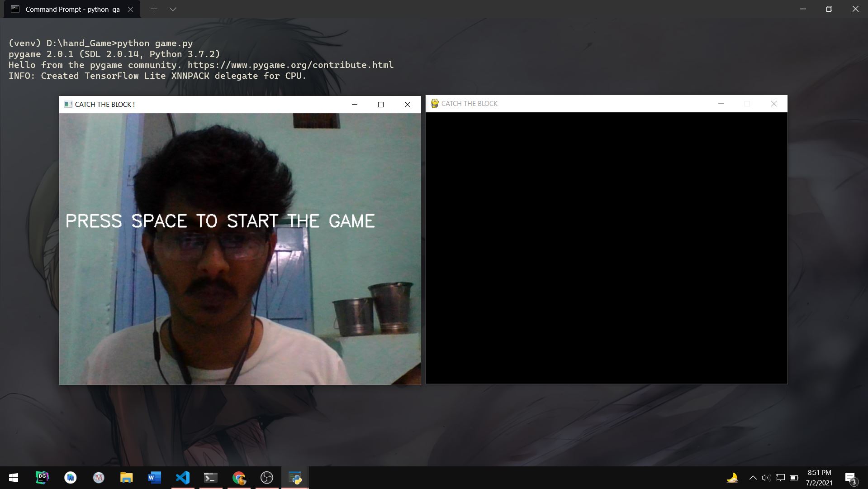Open the File Explorer taskbar icon

pyautogui.click(x=126, y=478)
